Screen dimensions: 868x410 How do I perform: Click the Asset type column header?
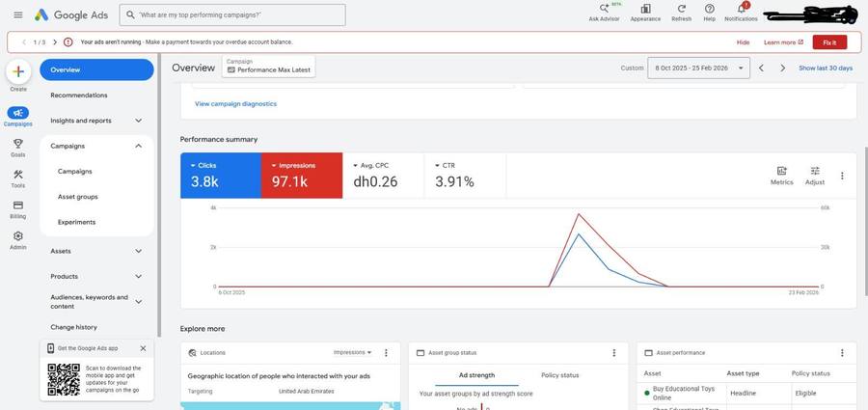pyautogui.click(x=743, y=373)
